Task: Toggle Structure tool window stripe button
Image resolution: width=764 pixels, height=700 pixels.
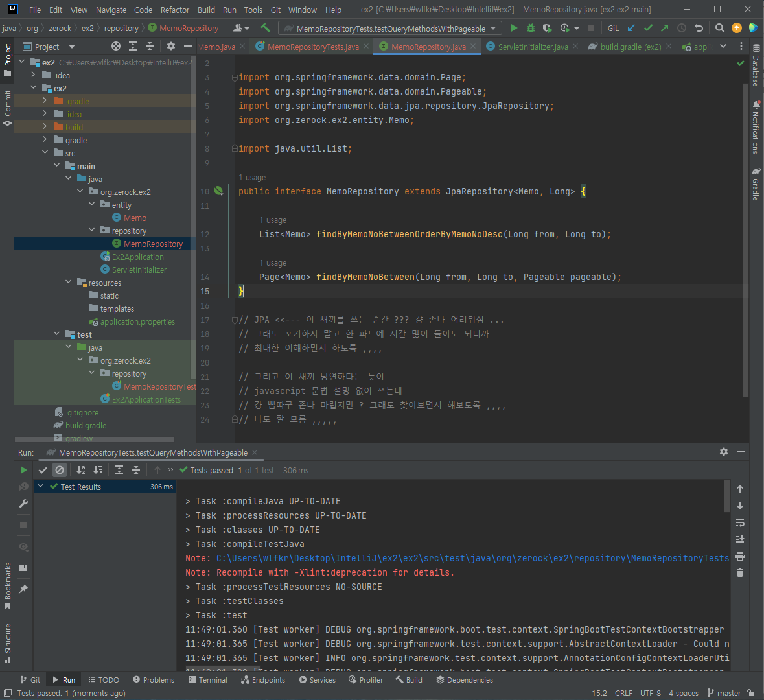Action: [x=7, y=644]
